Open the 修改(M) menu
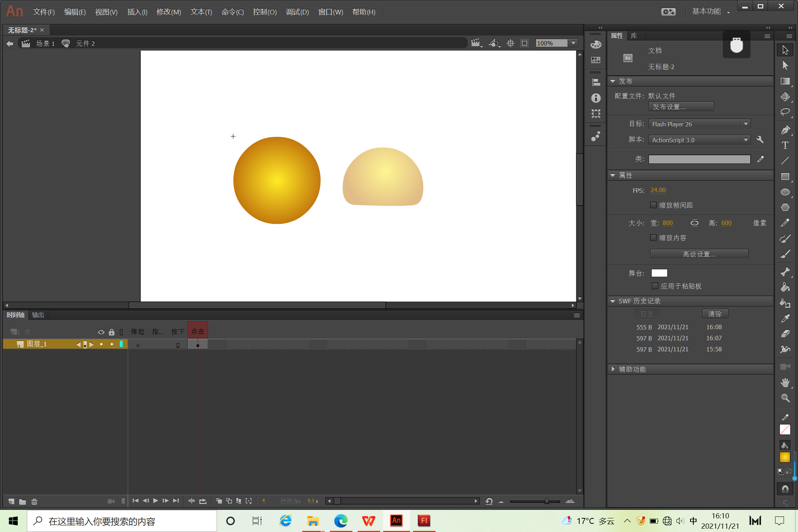 [x=168, y=12]
